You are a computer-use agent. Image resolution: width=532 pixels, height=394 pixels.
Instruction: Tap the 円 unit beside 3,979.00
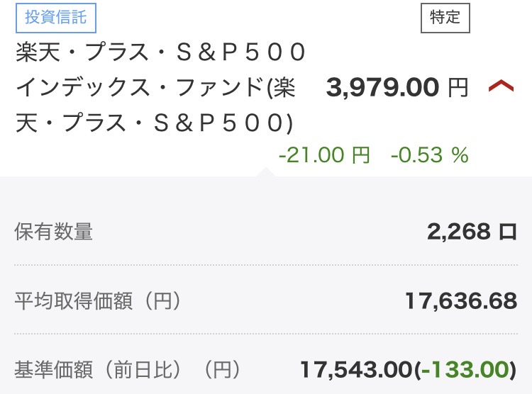pyautogui.click(x=458, y=88)
